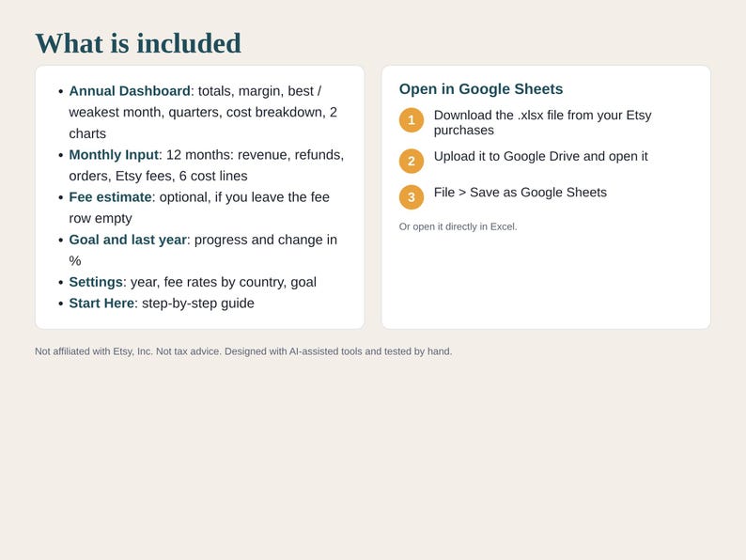The image size is (746, 560).
Task: Click the 'step-by-step guide' text
Action: [198, 303]
